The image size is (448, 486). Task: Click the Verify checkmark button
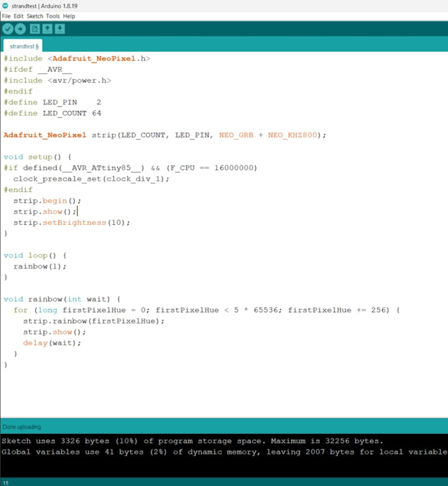[x=8, y=29]
